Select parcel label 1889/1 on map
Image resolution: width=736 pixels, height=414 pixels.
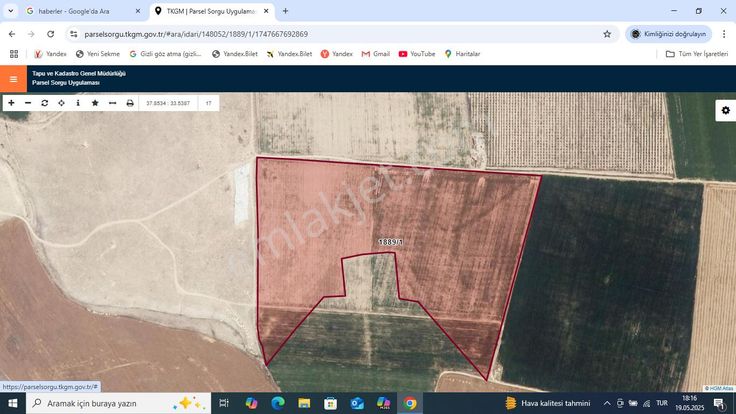click(x=391, y=242)
